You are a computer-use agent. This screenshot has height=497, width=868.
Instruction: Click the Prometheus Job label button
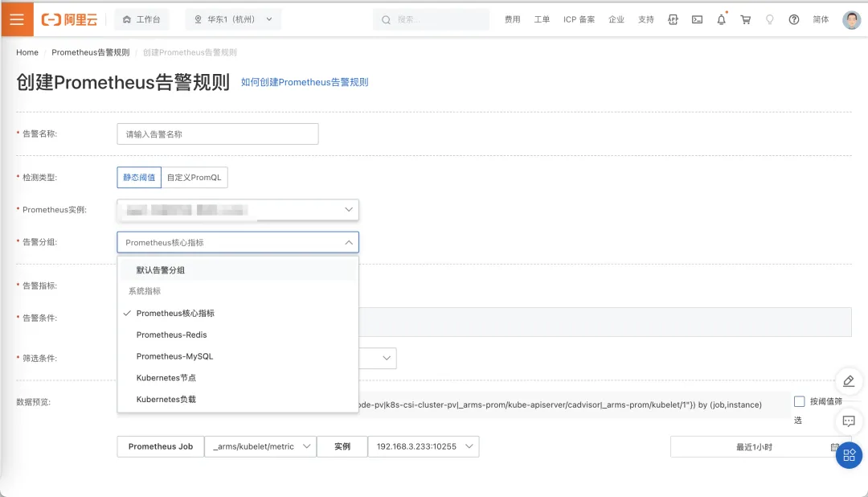pyautogui.click(x=161, y=446)
